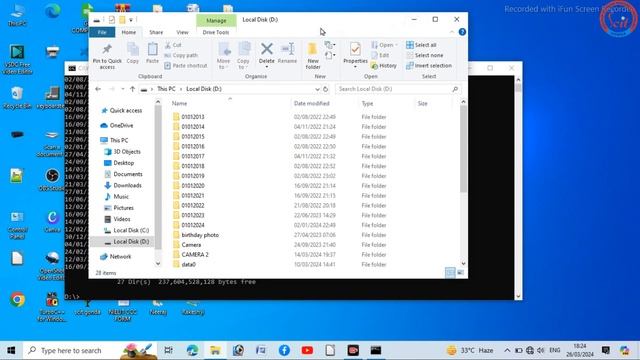Sort by the Date modified column

[324, 104]
